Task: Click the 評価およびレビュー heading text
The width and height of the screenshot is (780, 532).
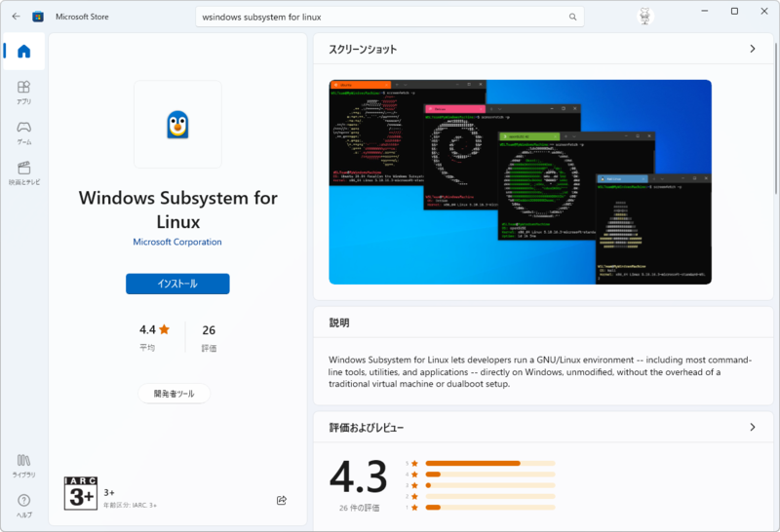Action: click(367, 428)
